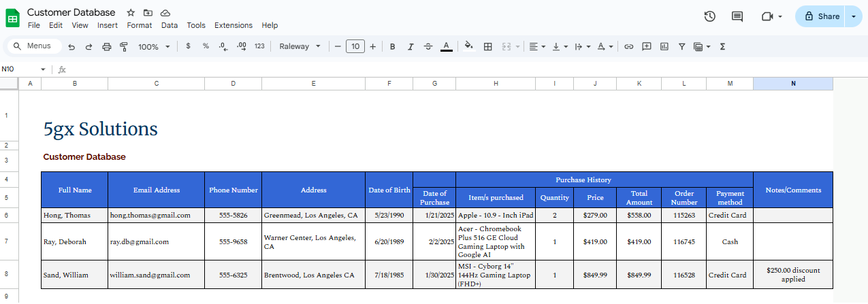
Task: Click the font size input field
Action: (x=355, y=46)
